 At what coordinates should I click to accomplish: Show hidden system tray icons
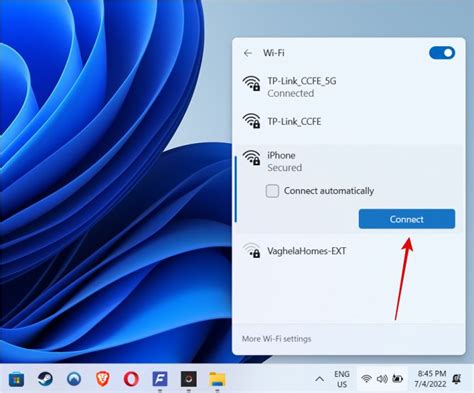319,379
